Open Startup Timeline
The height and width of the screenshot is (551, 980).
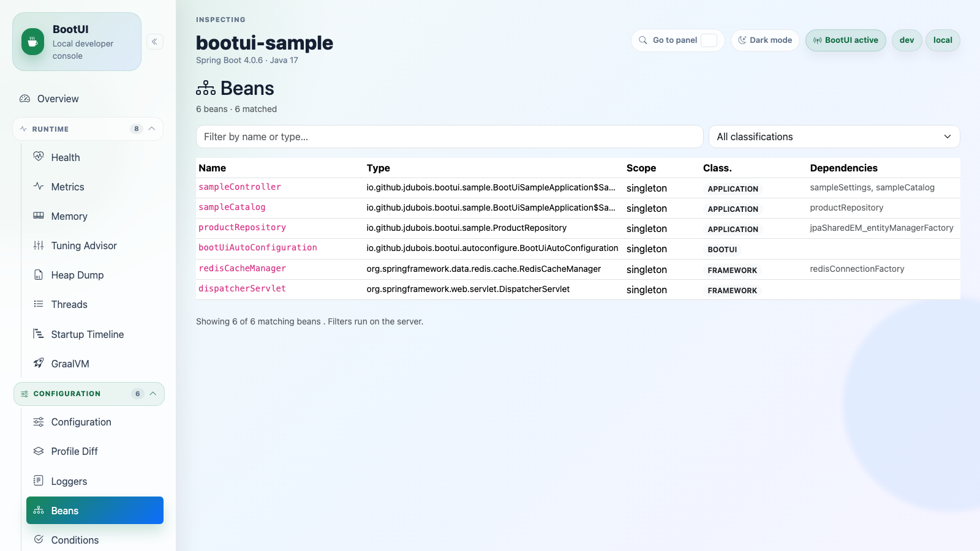(95, 334)
